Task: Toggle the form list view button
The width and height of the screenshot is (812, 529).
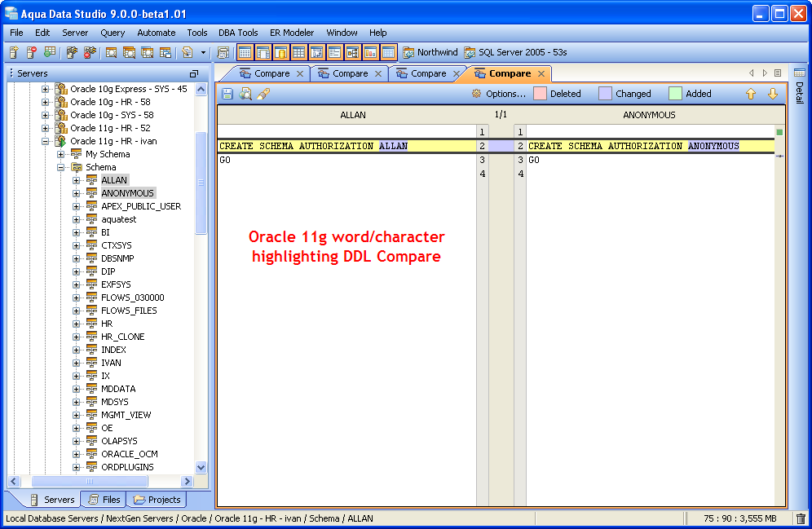Action: point(334,52)
